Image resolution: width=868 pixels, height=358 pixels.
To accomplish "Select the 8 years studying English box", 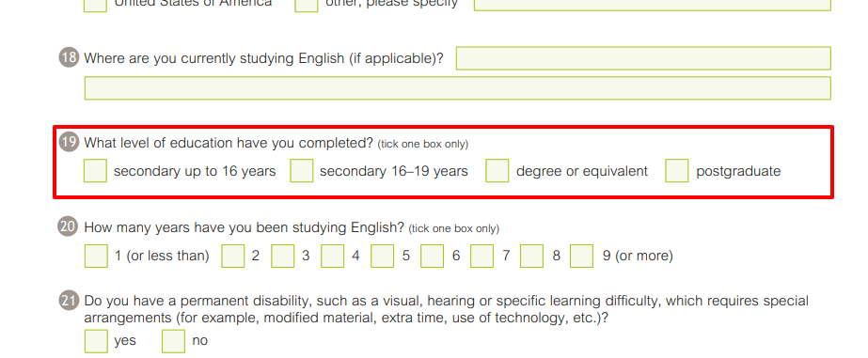I will click(x=532, y=256).
